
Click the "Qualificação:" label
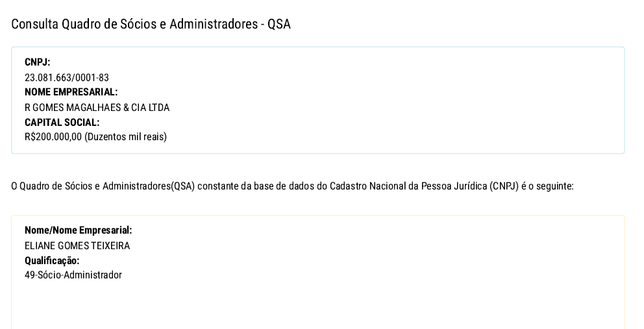click(x=52, y=261)
